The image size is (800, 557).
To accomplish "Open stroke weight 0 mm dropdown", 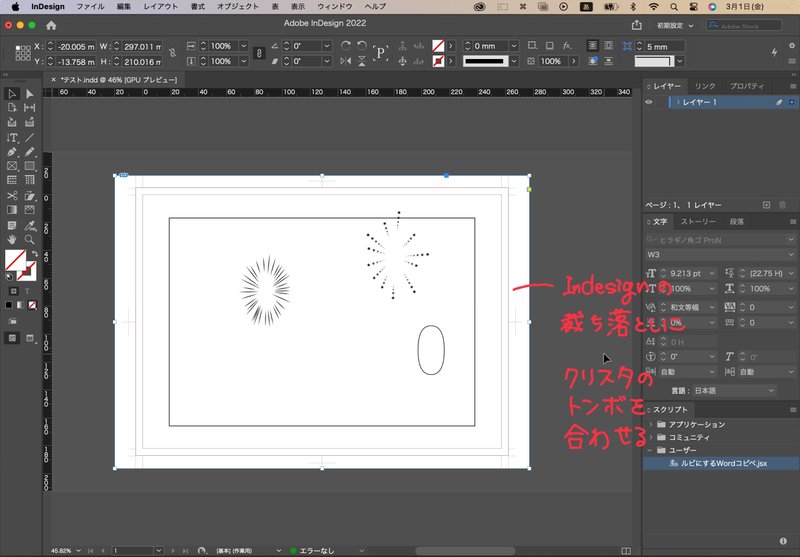I will click(514, 46).
